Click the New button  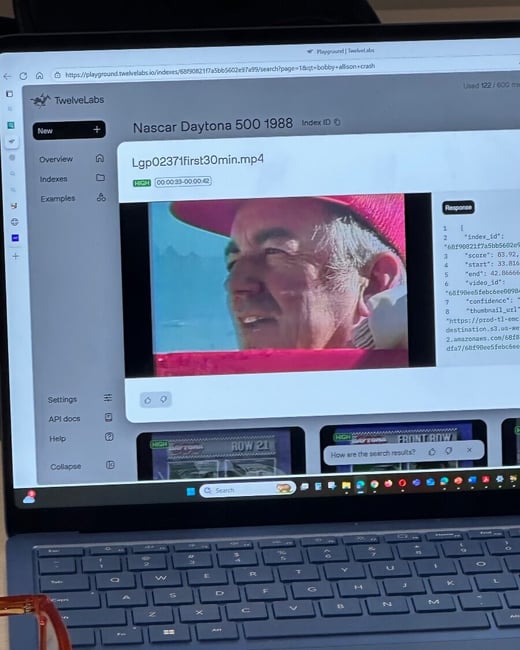tap(69, 130)
